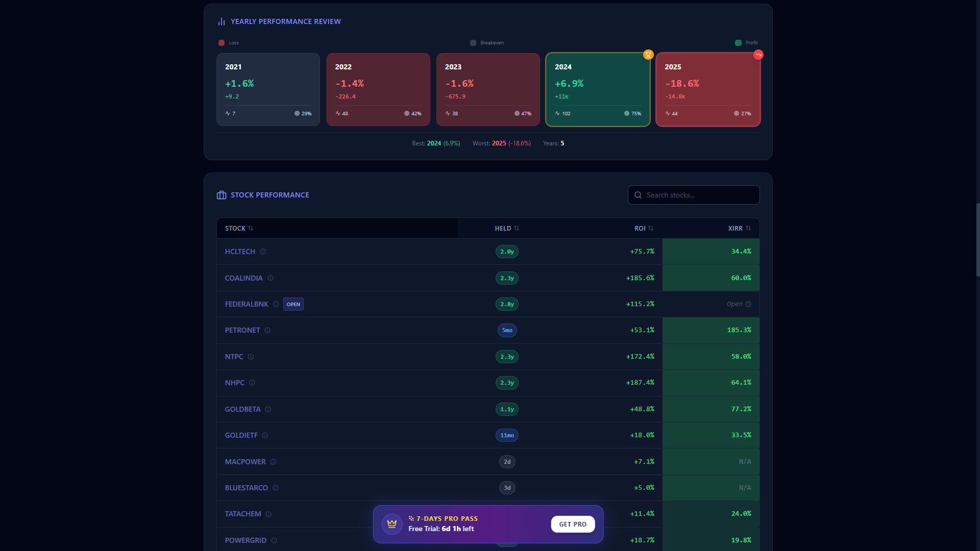This screenshot has width=980, height=551.
Task: Click the GET PRO button
Action: [x=573, y=524]
